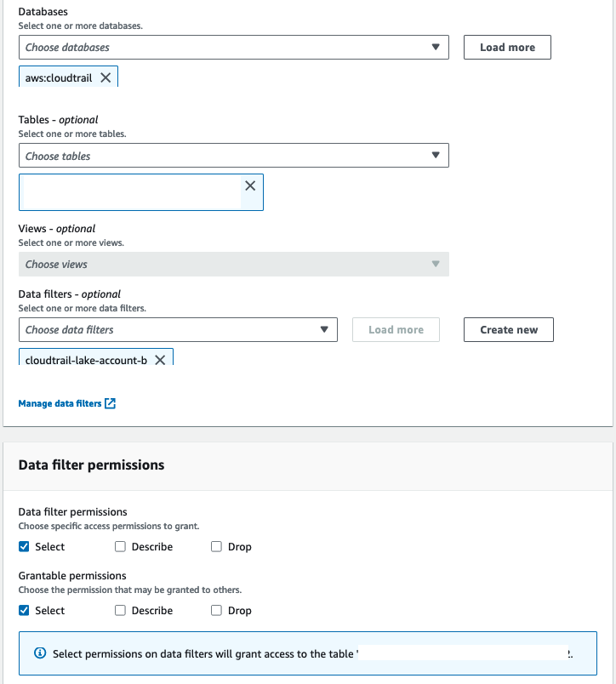The image size is (616, 684).
Task: Click the Create new data filter button
Action: [x=508, y=329]
